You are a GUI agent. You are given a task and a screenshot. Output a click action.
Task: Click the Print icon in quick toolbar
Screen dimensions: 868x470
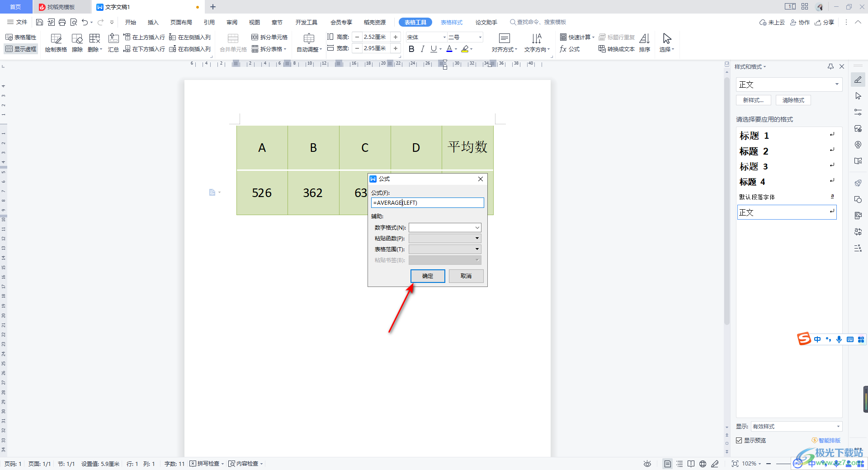click(x=62, y=22)
